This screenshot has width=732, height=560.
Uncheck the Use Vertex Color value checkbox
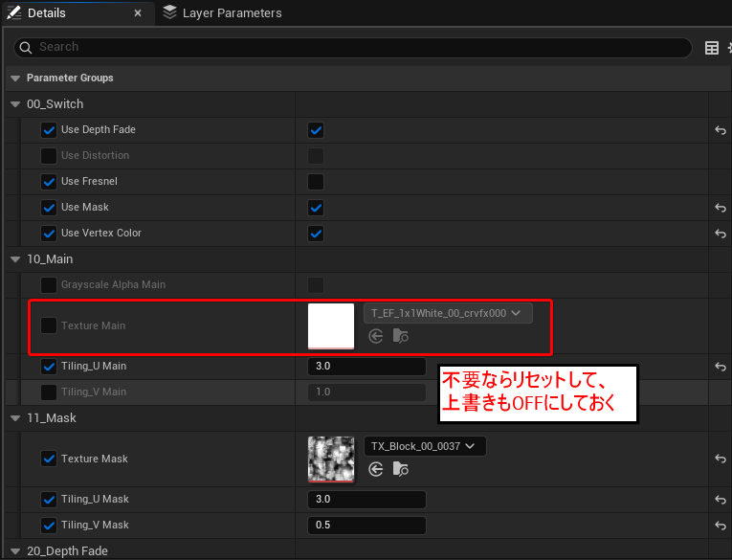[x=316, y=234]
